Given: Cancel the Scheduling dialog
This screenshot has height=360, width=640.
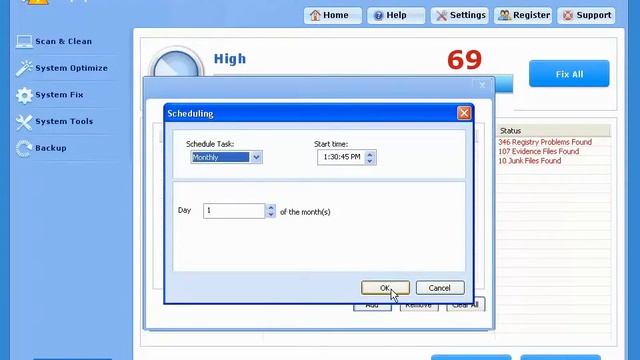Looking at the screenshot, I should coord(440,288).
